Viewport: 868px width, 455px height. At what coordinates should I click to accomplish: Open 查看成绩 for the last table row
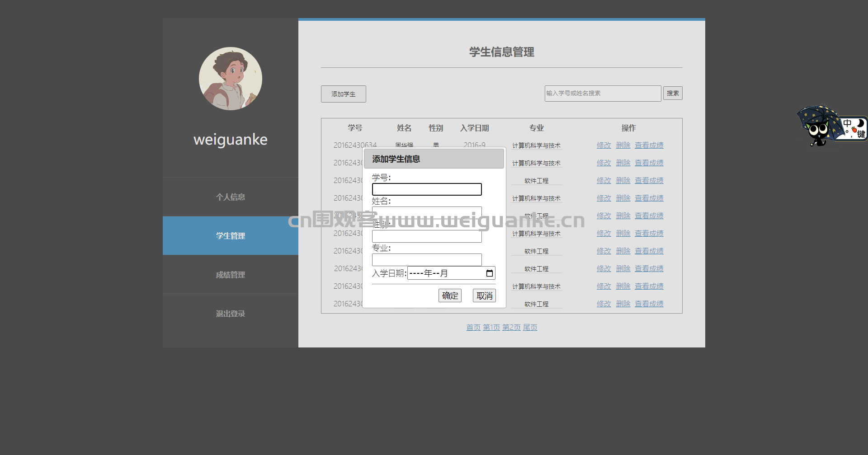coord(649,304)
